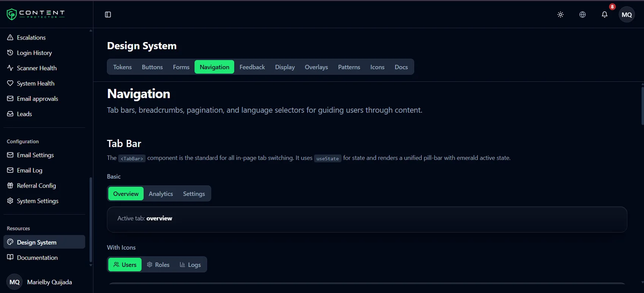Click the Login History clock icon
The height and width of the screenshot is (293, 644).
pyautogui.click(x=10, y=52)
